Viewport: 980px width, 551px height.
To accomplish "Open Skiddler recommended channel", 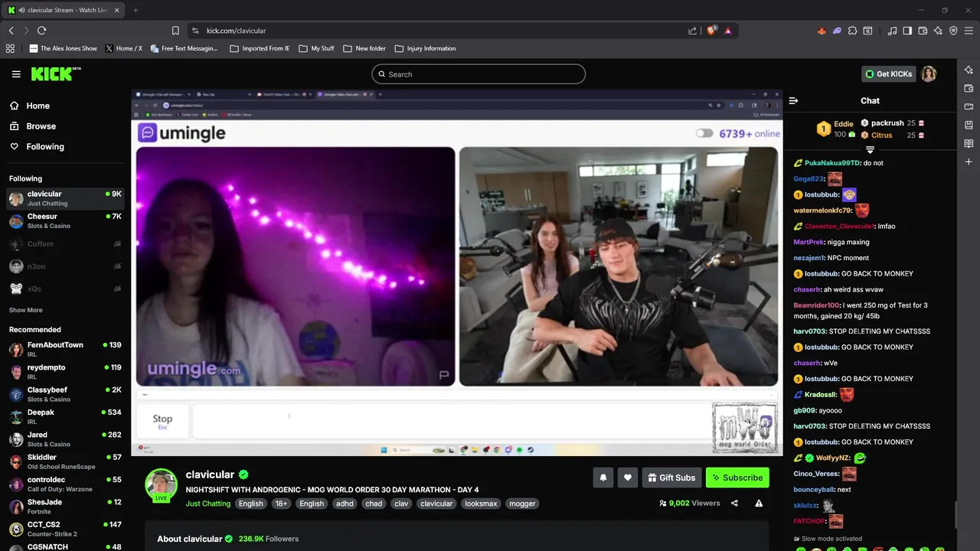I will [x=65, y=461].
